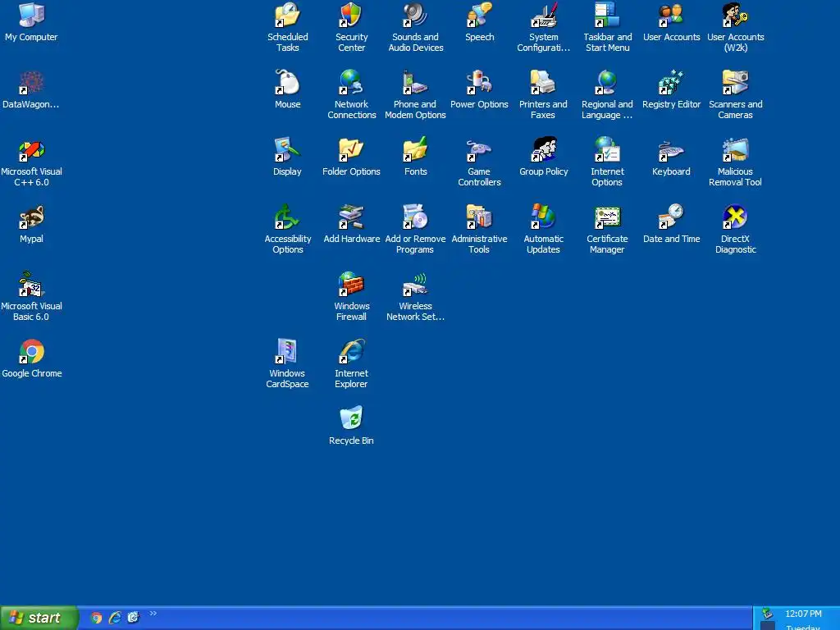Open the Fonts folder shortcut
Viewport: 840px width, 630px height.
point(416,157)
